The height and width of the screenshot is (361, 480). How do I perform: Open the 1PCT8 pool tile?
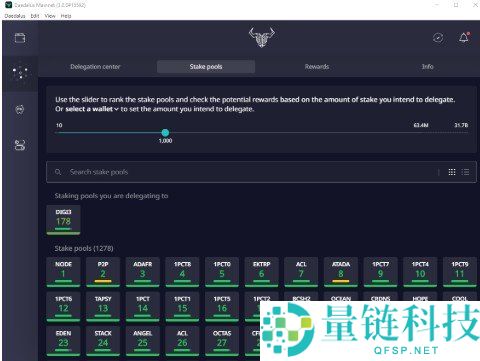tap(182, 272)
